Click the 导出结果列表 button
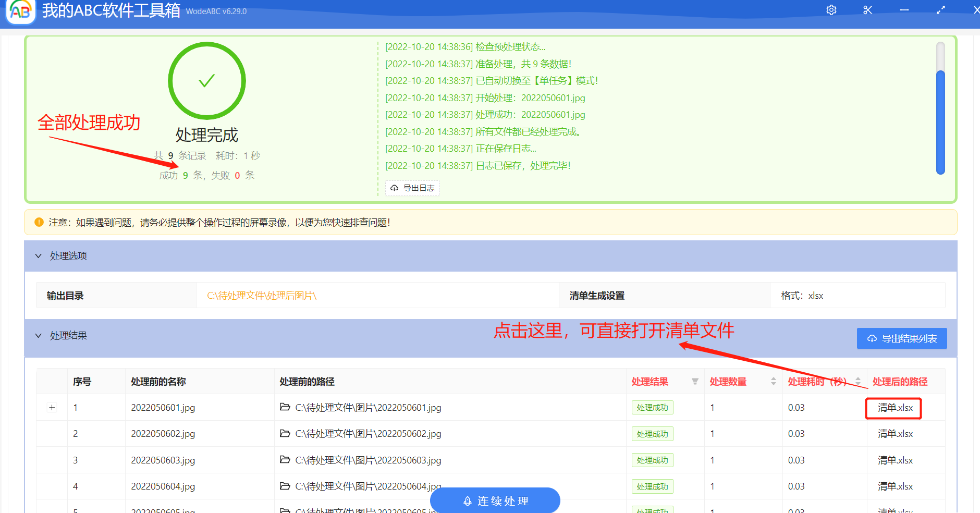This screenshot has height=513, width=980. point(901,338)
